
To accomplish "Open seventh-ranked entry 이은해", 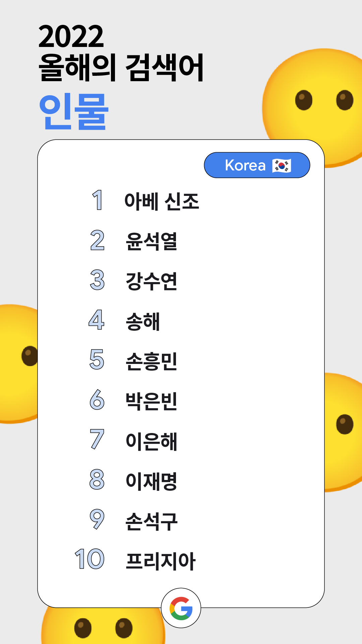I will tap(151, 441).
